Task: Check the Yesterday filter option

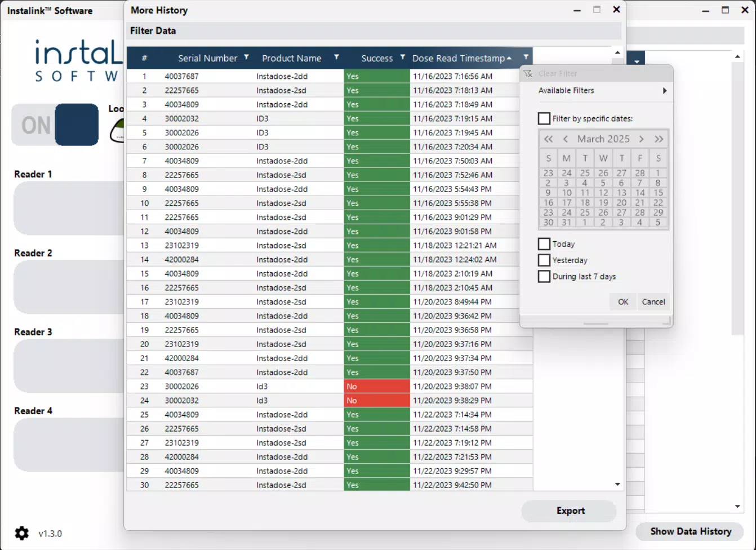Action: coord(544,260)
